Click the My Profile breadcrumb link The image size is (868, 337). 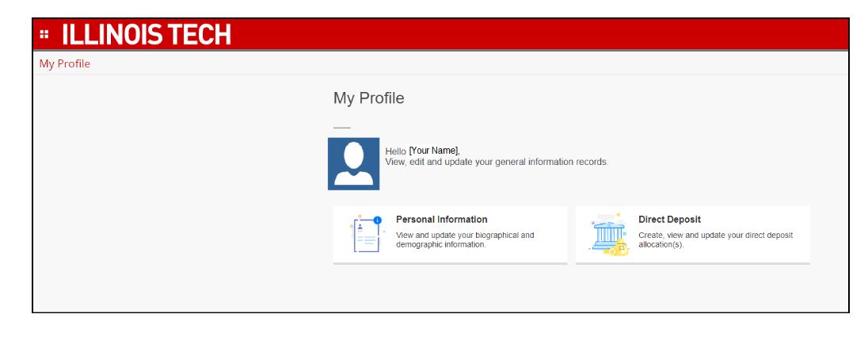tap(64, 63)
